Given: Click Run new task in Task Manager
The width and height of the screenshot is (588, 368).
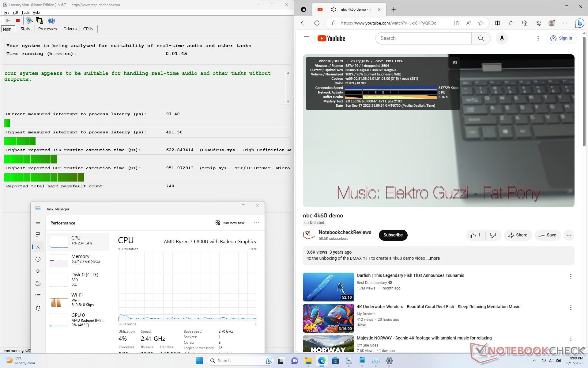Looking at the screenshot, I should (x=230, y=223).
